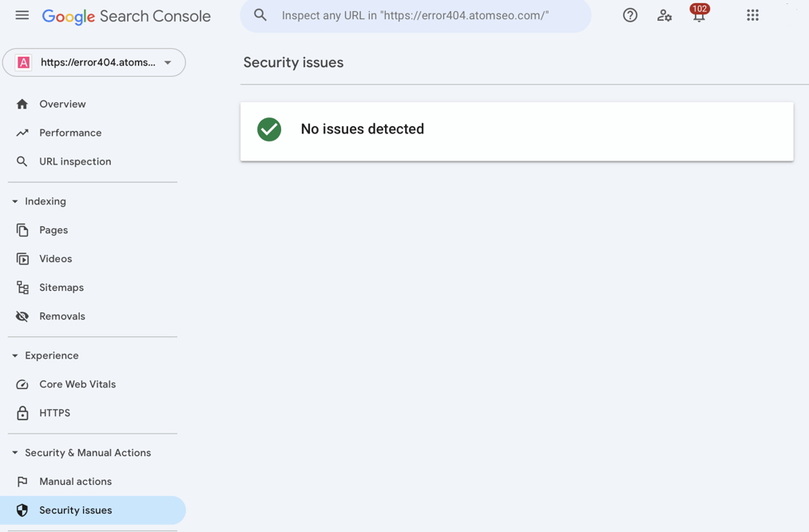
Task: Select the Security issues menu item
Action: pyautogui.click(x=76, y=510)
